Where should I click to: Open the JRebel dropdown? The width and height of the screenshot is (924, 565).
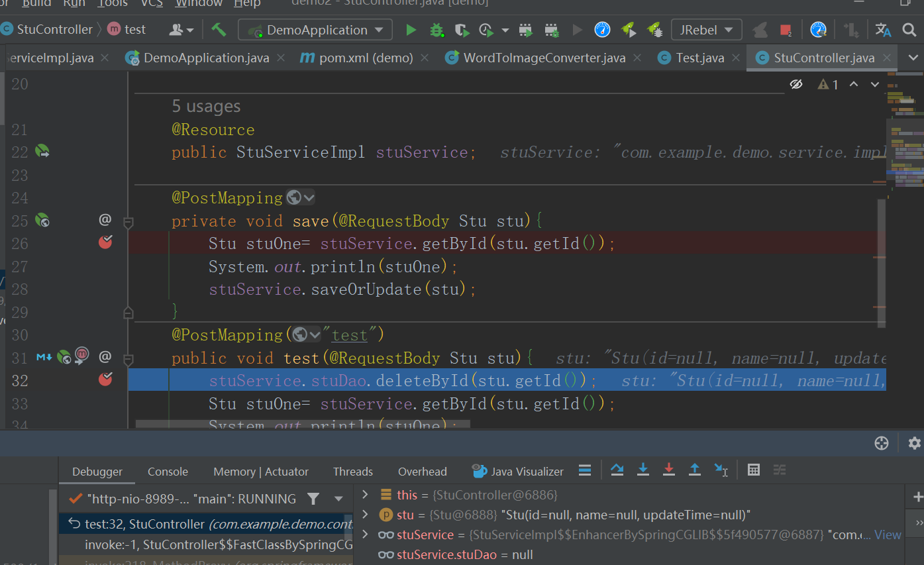click(x=706, y=30)
